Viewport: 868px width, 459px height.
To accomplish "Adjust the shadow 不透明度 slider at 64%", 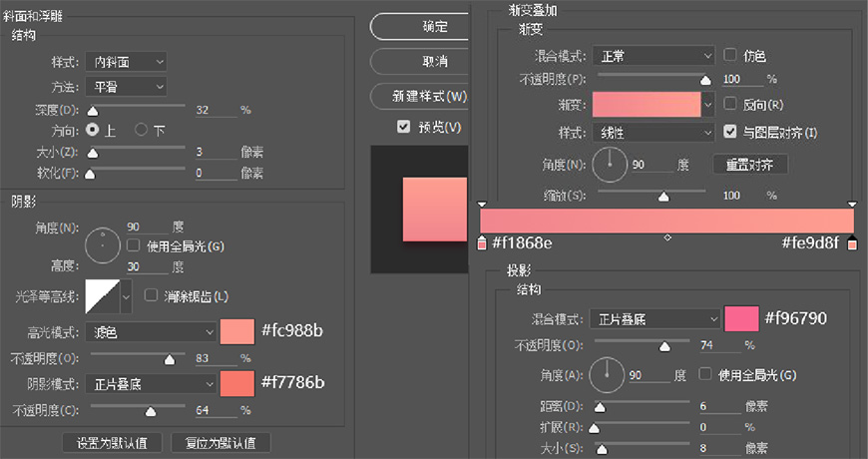I will click(x=150, y=411).
